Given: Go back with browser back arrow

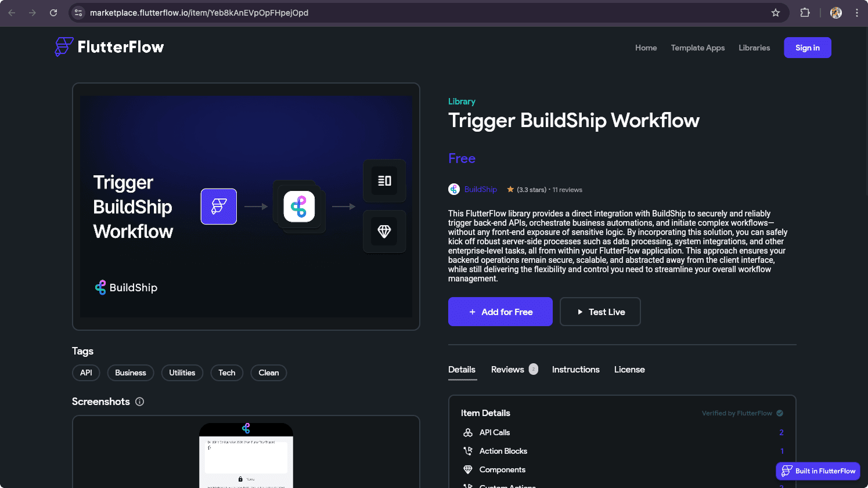Looking at the screenshot, I should [12, 13].
